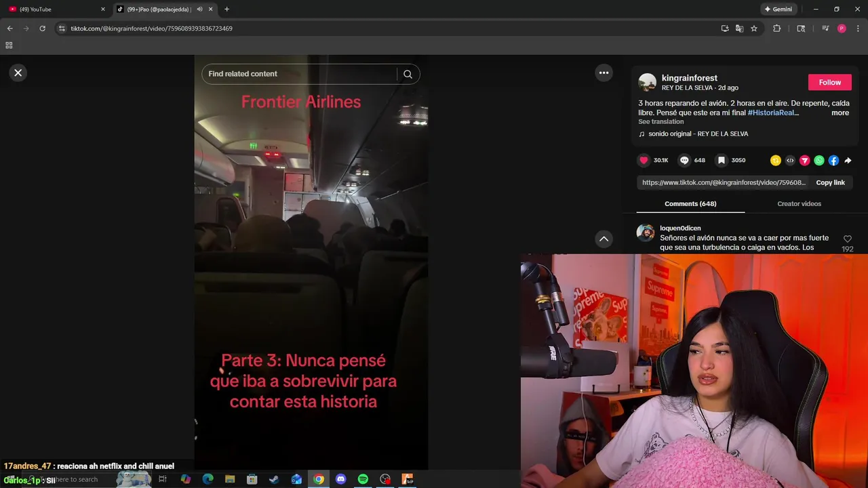
Task: Expand the caption with more
Action: click(x=840, y=113)
